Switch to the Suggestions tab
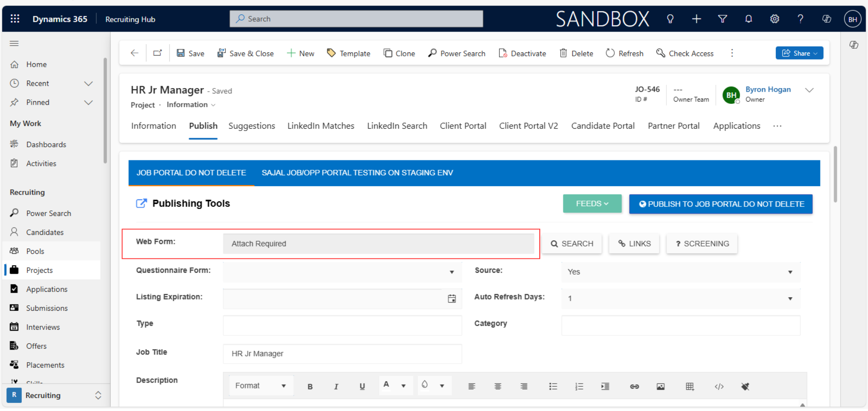Viewport: 868px width, 411px height. [x=251, y=126]
